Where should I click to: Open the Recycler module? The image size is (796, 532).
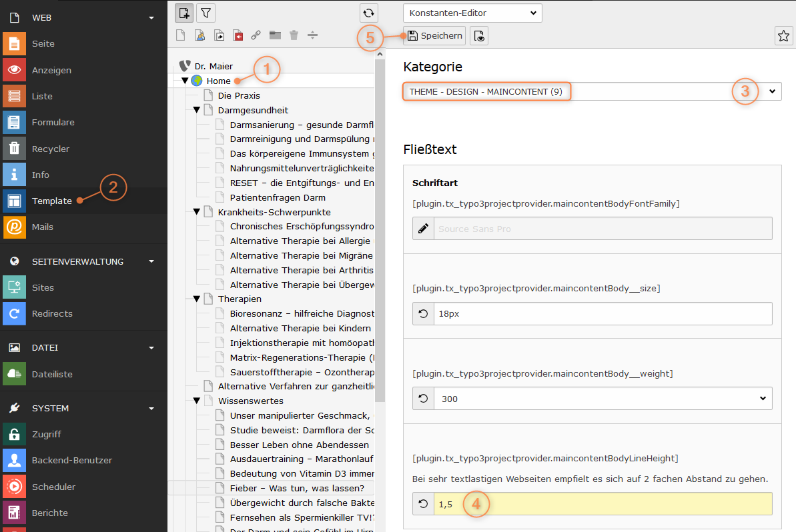50,149
